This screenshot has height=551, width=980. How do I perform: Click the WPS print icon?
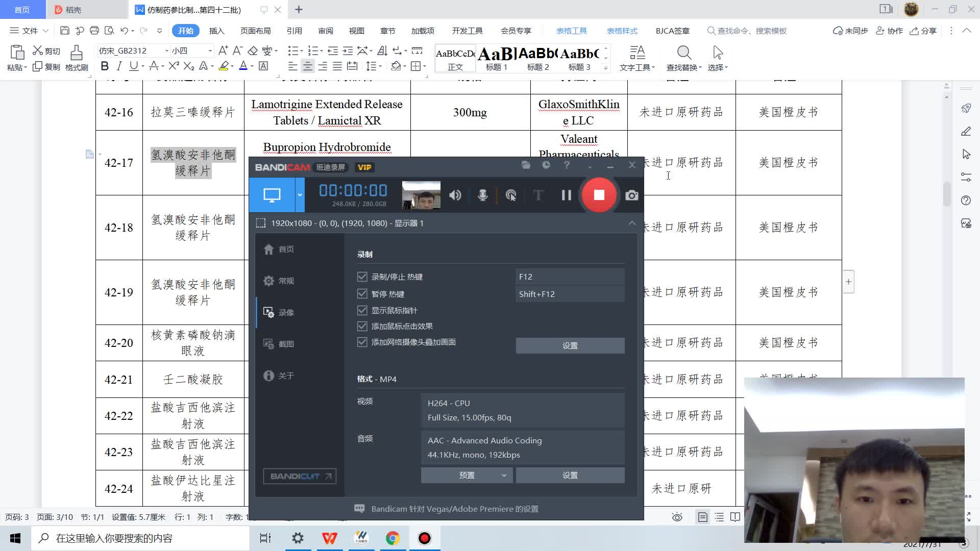[94, 31]
